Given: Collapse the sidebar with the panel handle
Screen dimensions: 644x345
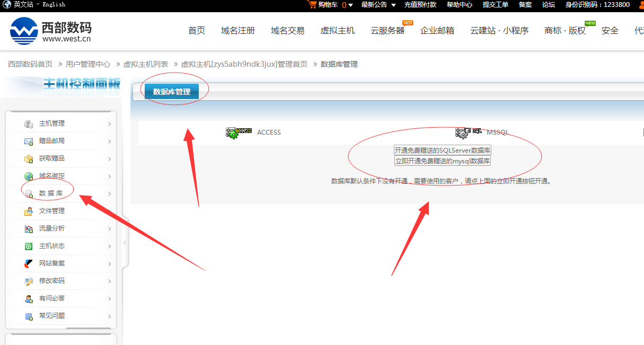Looking at the screenshot, I should [x=125, y=242].
